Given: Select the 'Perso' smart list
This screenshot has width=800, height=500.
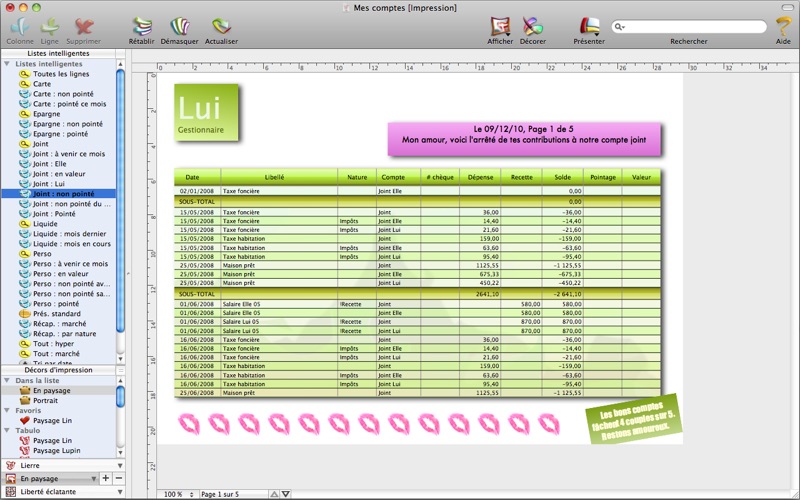Looking at the screenshot, I should pyautogui.click(x=42, y=254).
